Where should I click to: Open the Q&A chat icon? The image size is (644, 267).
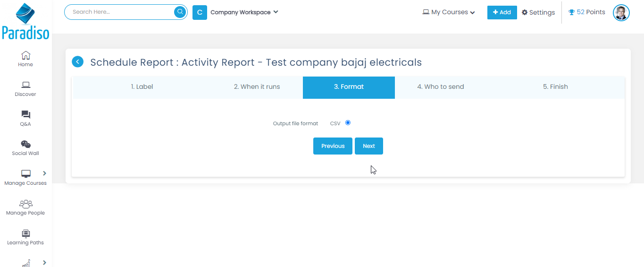pos(25,115)
